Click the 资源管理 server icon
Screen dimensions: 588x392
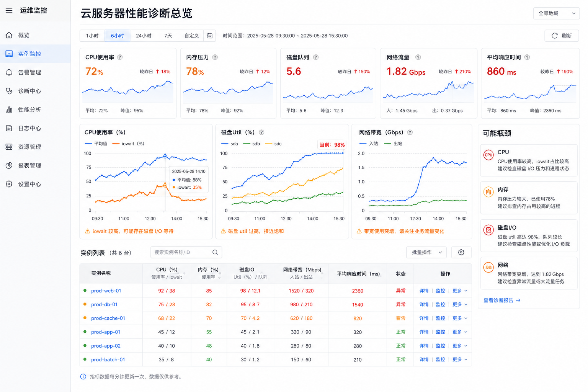click(9, 147)
